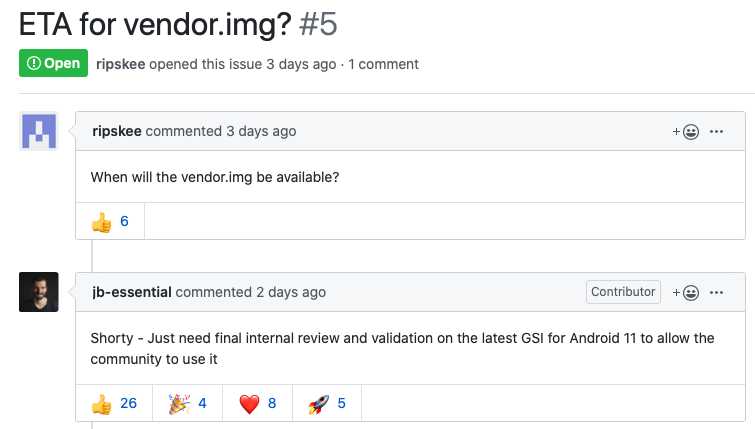Viewport: 755px width, 429px height.
Task: Open jb-essential comment options ellipsis menu
Action: (x=716, y=292)
